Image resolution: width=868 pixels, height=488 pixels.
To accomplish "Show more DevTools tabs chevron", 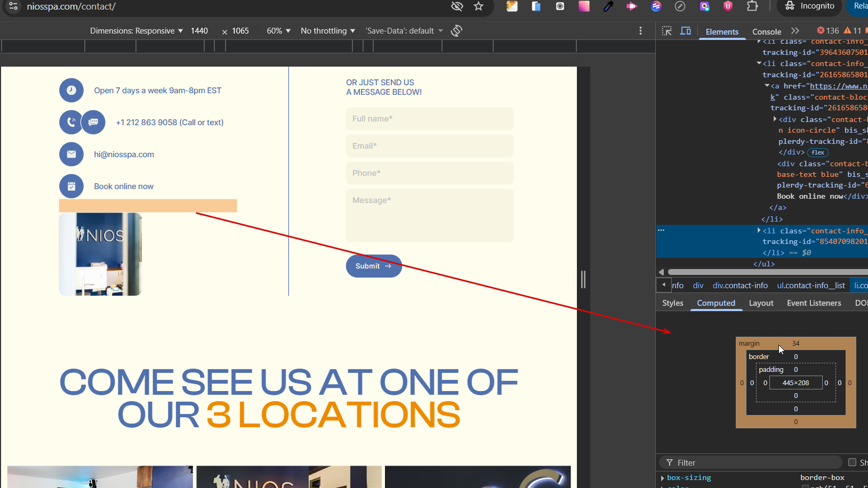I will click(x=795, y=31).
